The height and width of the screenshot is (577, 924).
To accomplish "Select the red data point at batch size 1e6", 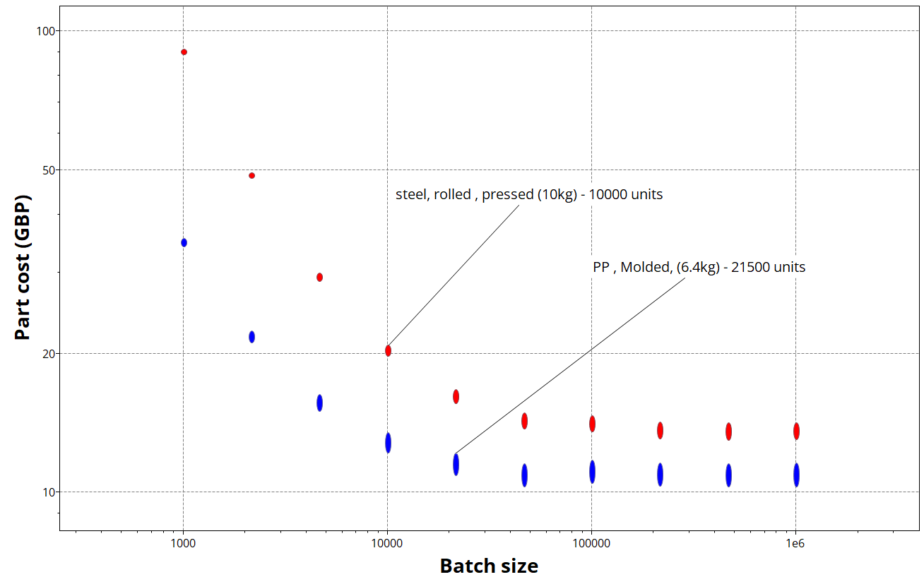I will pyautogui.click(x=796, y=431).
